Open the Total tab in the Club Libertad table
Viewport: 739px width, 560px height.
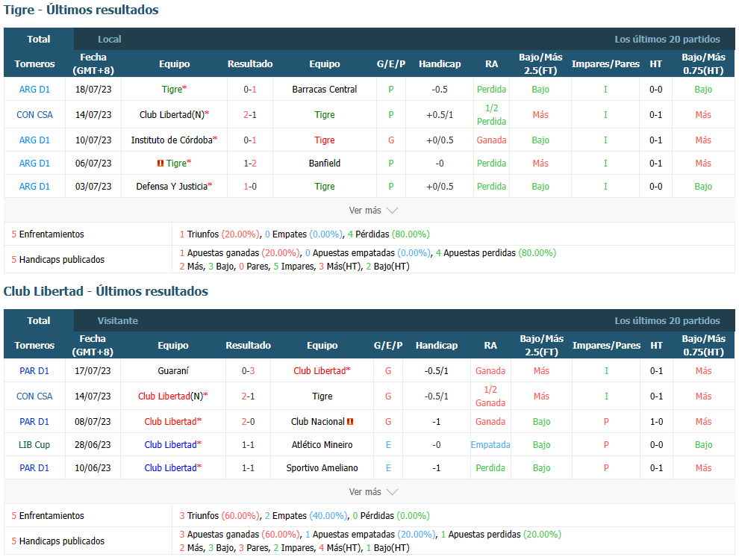39,320
